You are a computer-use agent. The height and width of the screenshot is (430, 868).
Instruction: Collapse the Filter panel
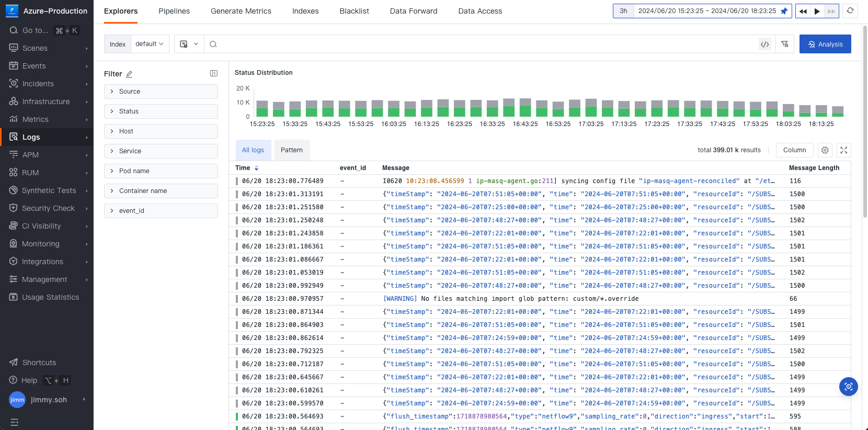point(214,73)
